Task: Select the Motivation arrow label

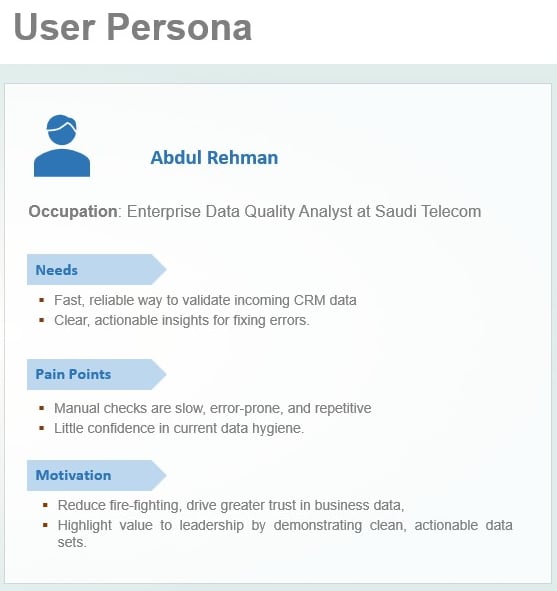Action: point(96,475)
